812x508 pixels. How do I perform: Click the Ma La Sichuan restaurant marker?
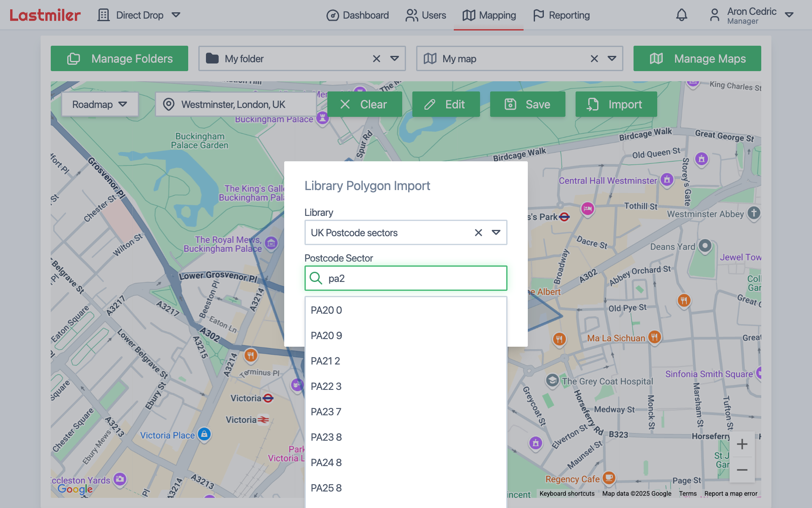(654, 337)
